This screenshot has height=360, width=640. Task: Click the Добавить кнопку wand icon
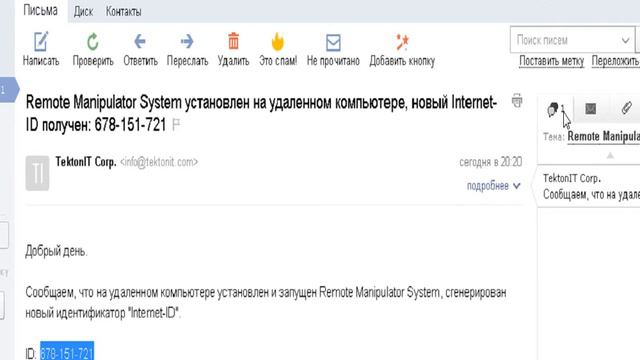tap(402, 42)
